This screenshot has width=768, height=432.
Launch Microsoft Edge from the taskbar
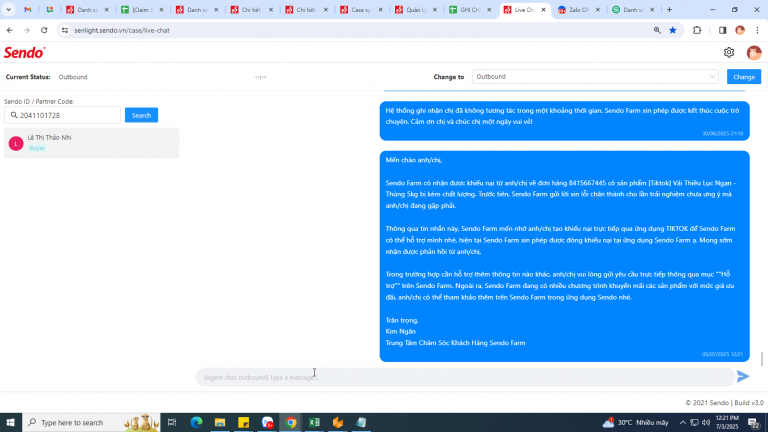click(196, 422)
